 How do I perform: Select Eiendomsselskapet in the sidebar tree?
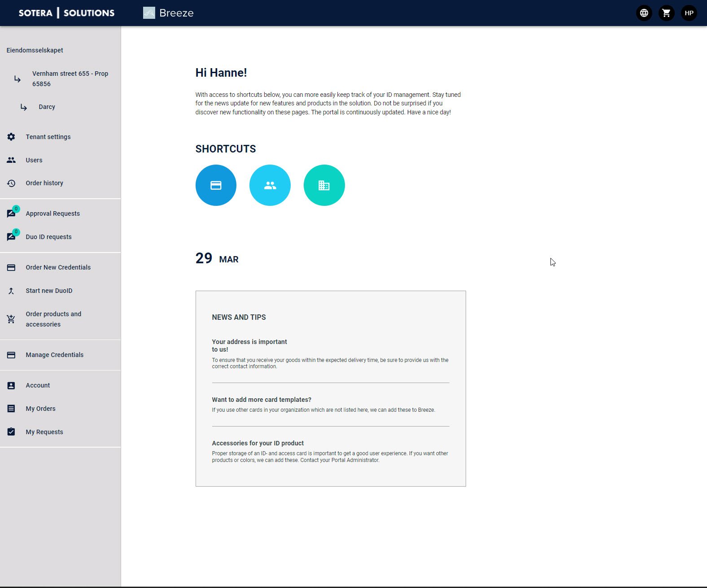pyautogui.click(x=35, y=50)
